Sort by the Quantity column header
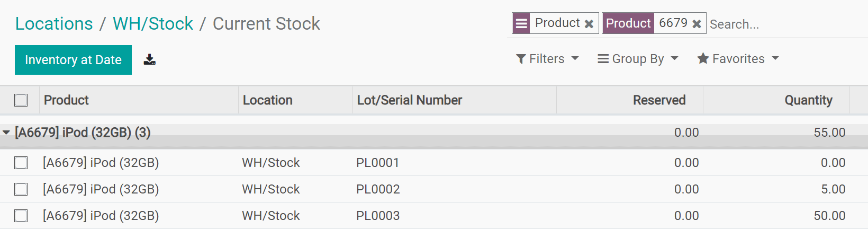This screenshot has width=868, height=229. [808, 100]
